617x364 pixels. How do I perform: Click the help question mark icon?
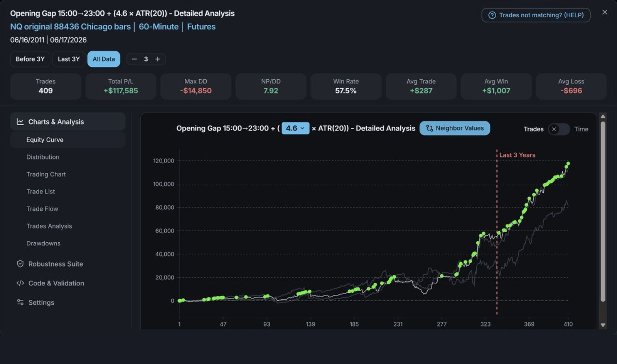pyautogui.click(x=492, y=15)
